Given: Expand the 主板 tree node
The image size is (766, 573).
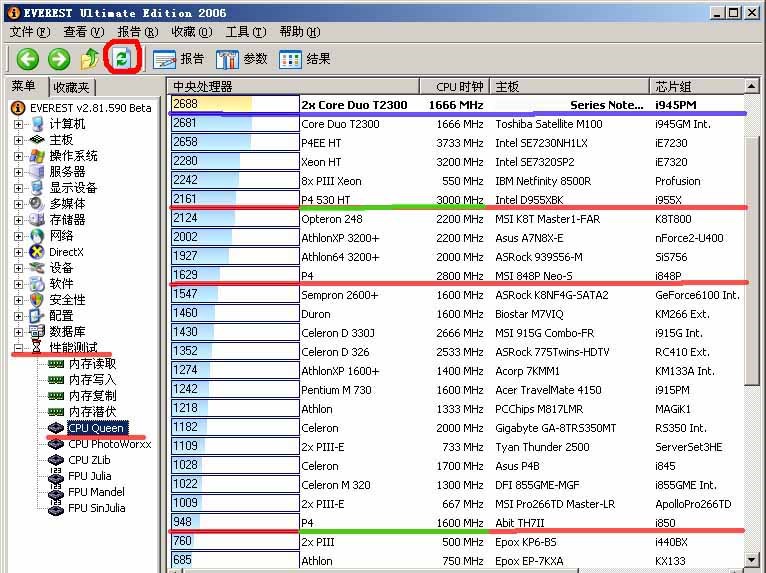Looking at the screenshot, I should (x=18, y=140).
